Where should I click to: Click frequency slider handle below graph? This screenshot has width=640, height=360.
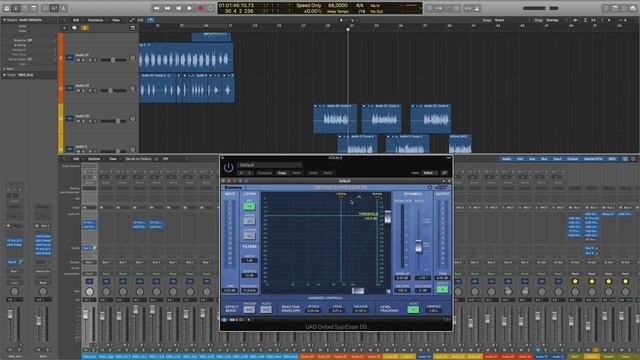pos(358,291)
